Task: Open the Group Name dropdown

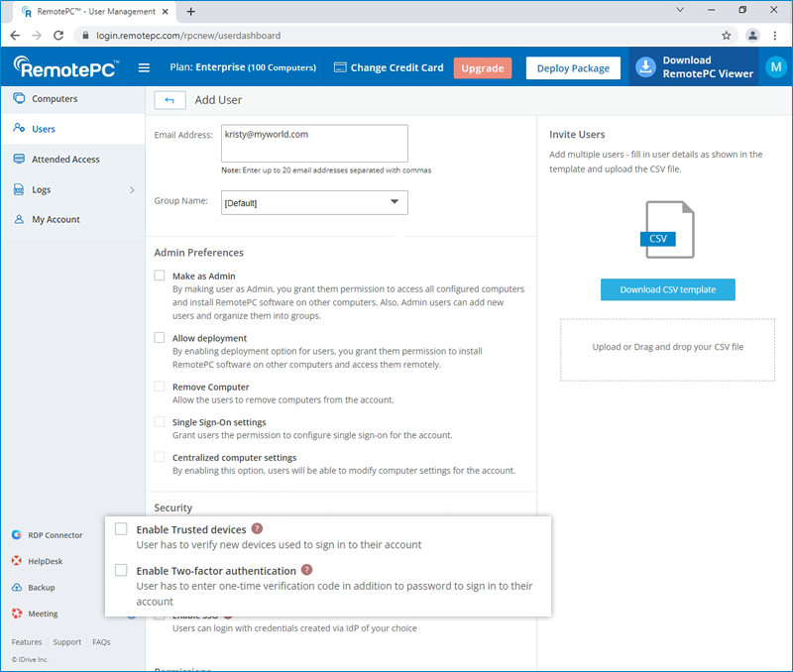Action: pos(314,203)
